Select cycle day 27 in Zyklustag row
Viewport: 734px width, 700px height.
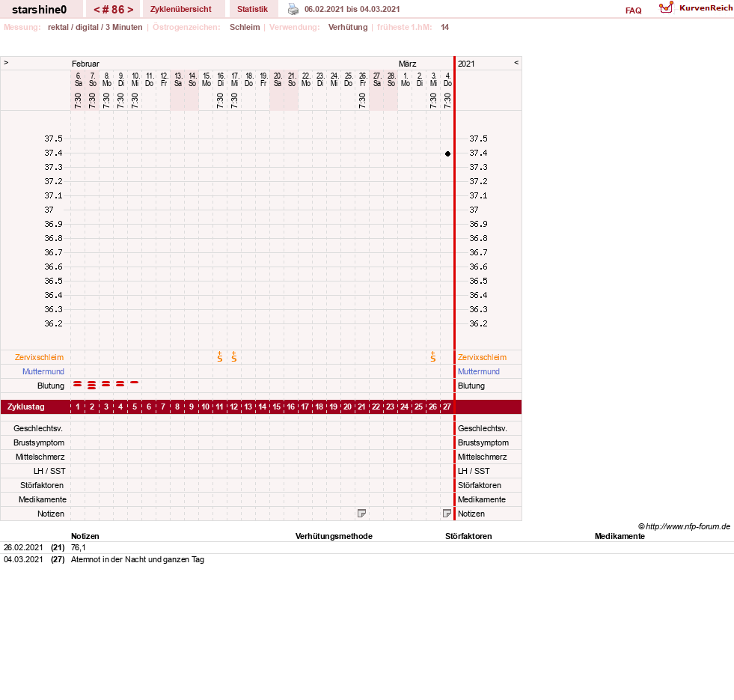pyautogui.click(x=447, y=407)
